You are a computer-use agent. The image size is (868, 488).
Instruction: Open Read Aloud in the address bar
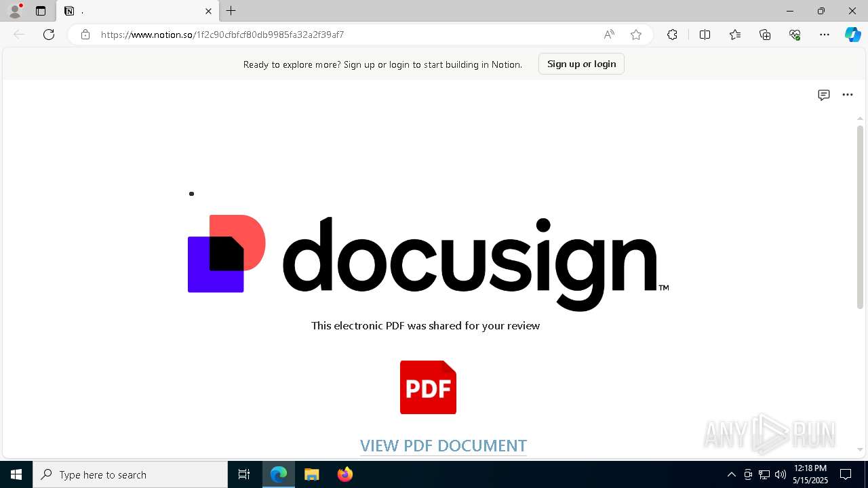click(609, 35)
